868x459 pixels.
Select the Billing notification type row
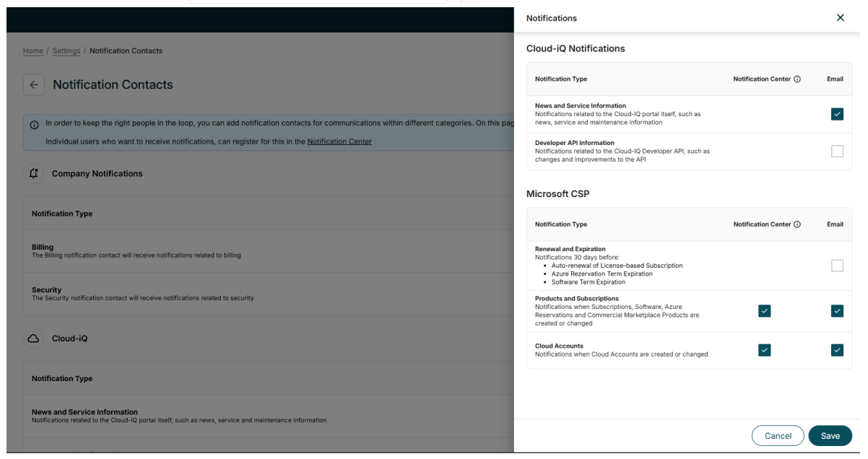click(x=268, y=251)
